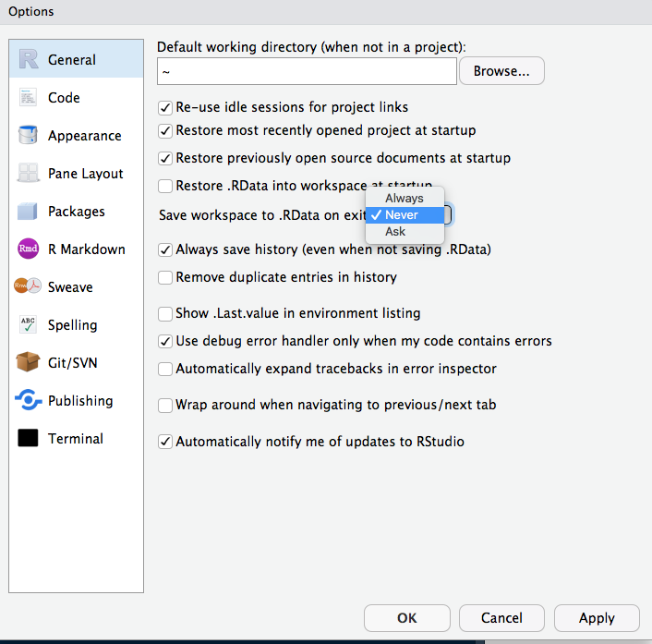652x644 pixels.
Task: Enable Restore .RData into workspace checkbox
Action: (165, 186)
